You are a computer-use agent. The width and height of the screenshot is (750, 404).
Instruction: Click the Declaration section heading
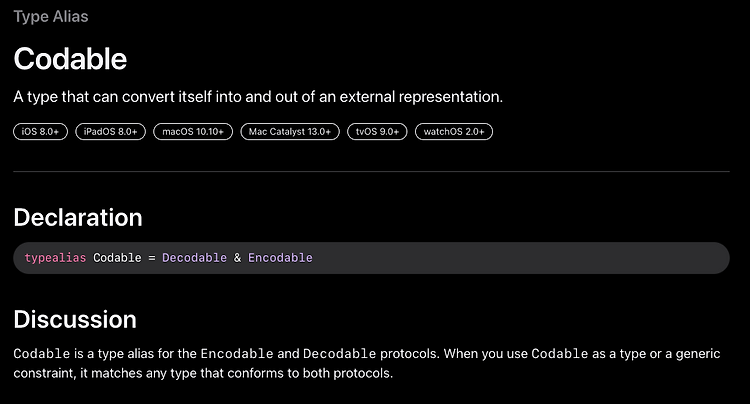coord(78,218)
